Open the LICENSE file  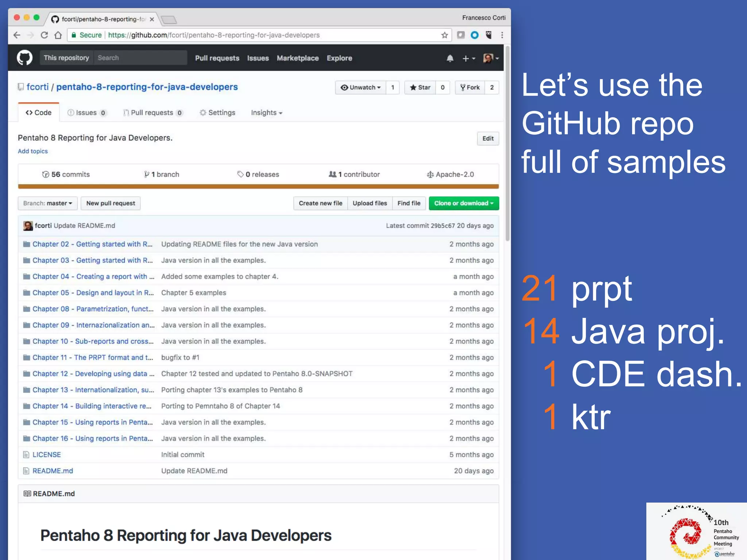pos(47,455)
